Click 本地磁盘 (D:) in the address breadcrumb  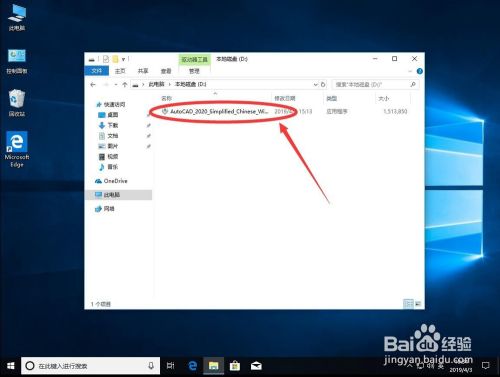191,84
